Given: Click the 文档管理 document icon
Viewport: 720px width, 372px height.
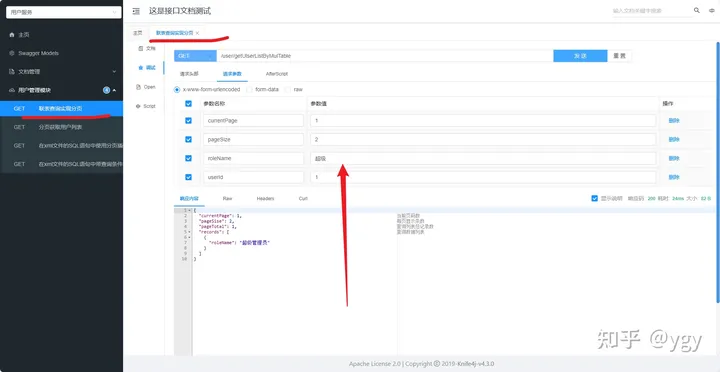Looking at the screenshot, I should [x=12, y=72].
